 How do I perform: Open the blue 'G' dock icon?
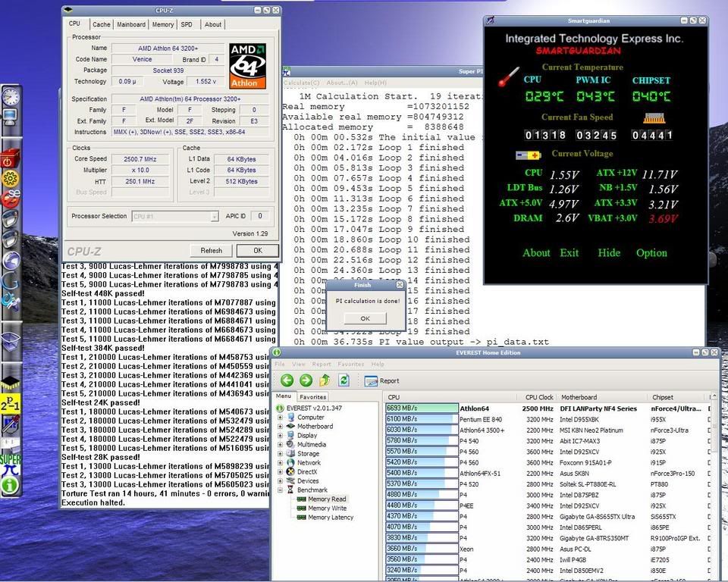(10, 281)
